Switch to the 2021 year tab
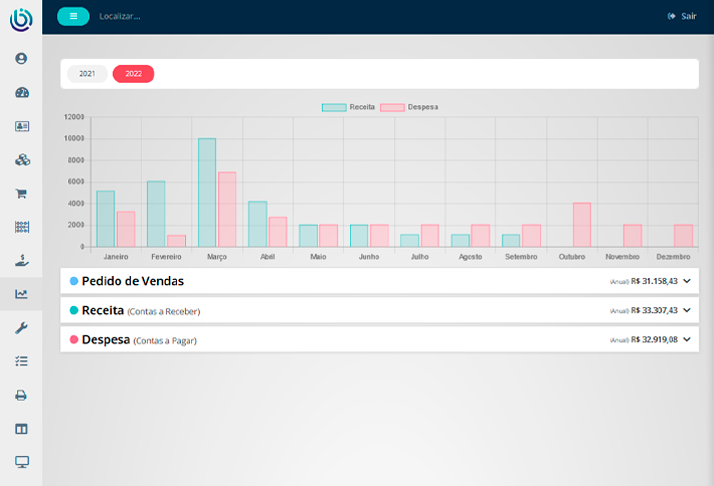 87,74
